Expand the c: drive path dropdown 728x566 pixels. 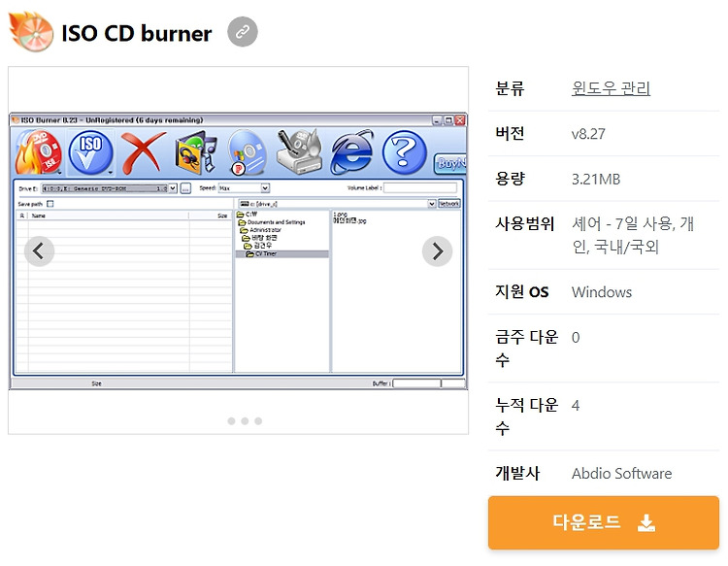click(432, 204)
